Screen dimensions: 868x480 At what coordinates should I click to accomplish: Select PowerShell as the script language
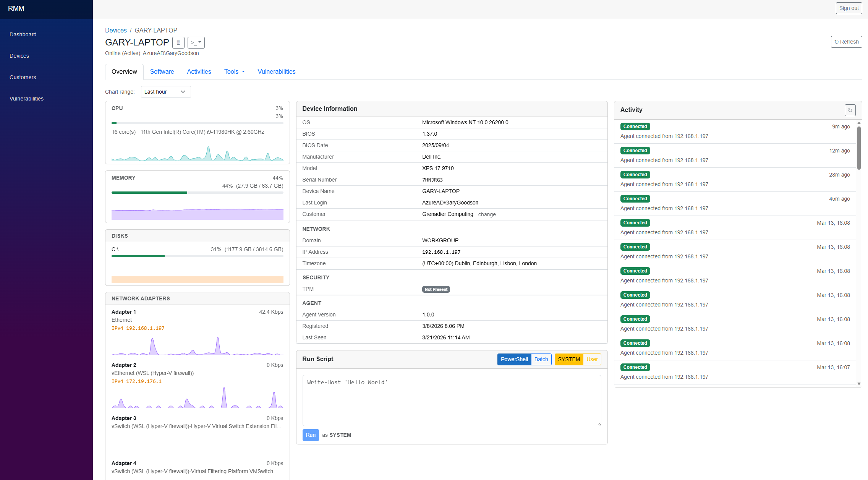[x=514, y=359]
